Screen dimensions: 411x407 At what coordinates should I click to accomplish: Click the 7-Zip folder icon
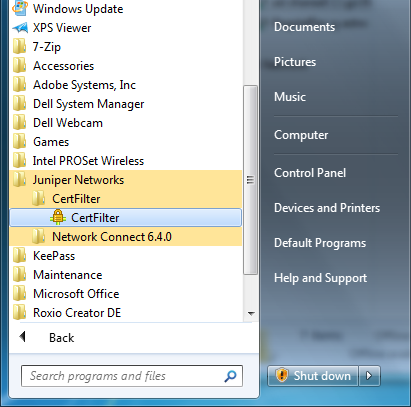(20, 47)
